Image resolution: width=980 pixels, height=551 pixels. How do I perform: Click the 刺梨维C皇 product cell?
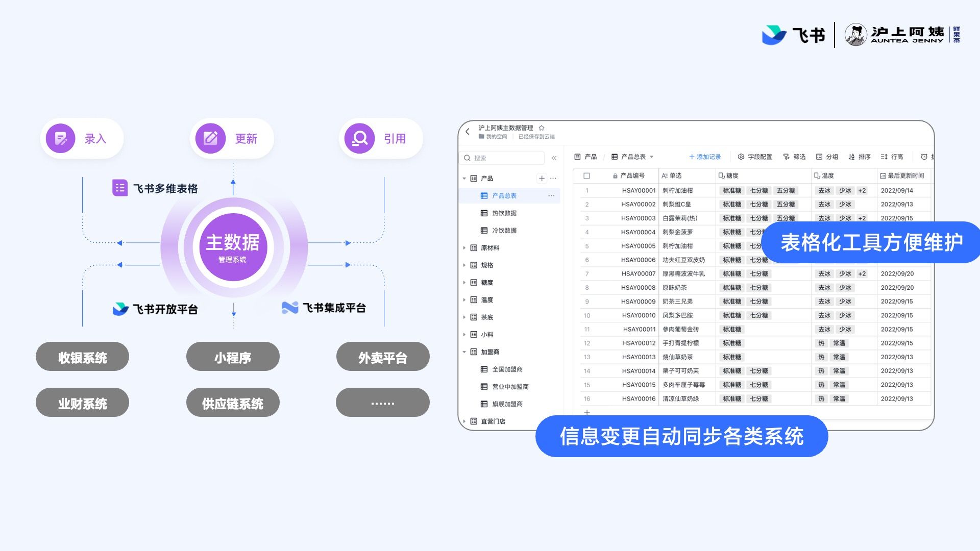click(x=677, y=205)
